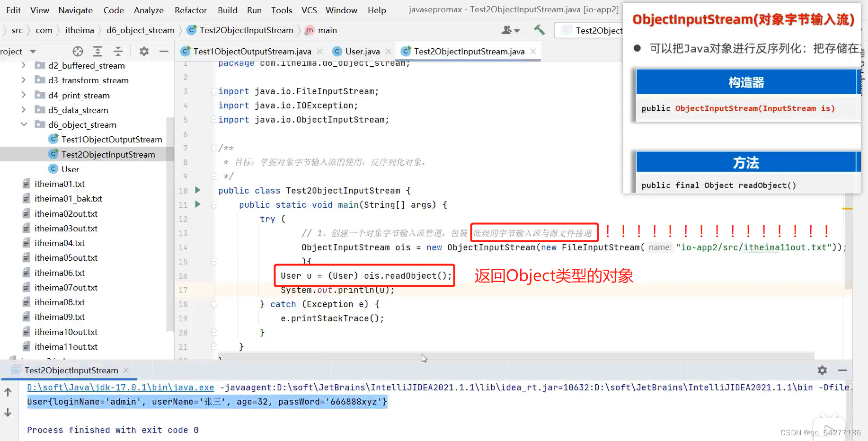Screen dimensions: 868x441
Task: Close the User.java editor tab
Action: pos(389,51)
